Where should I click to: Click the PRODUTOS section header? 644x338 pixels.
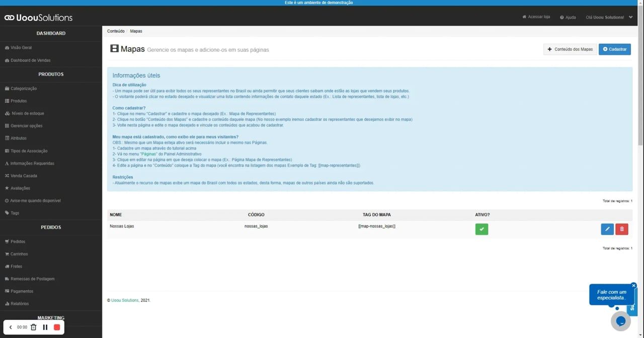point(51,74)
